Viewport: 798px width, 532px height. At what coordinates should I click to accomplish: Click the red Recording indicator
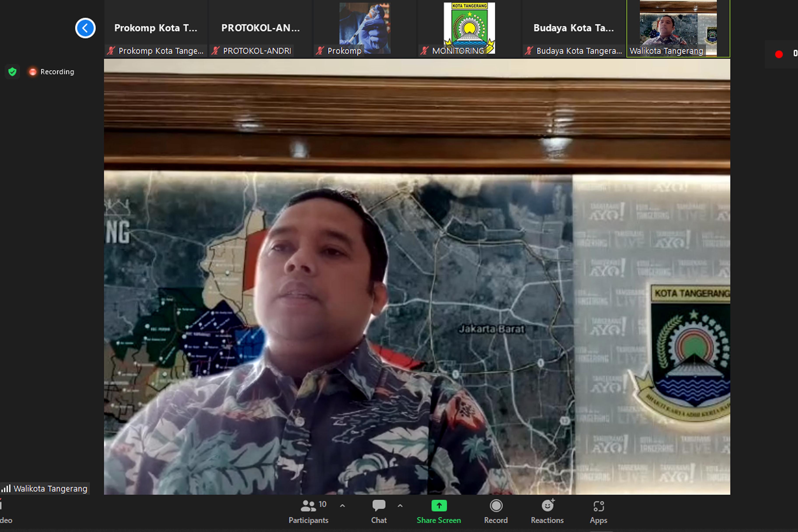pyautogui.click(x=33, y=72)
